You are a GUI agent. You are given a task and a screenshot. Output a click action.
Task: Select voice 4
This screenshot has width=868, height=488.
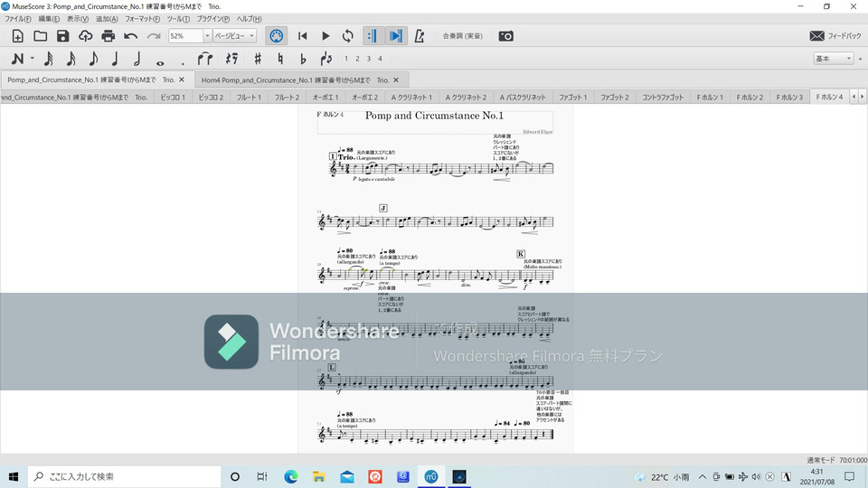tap(381, 59)
